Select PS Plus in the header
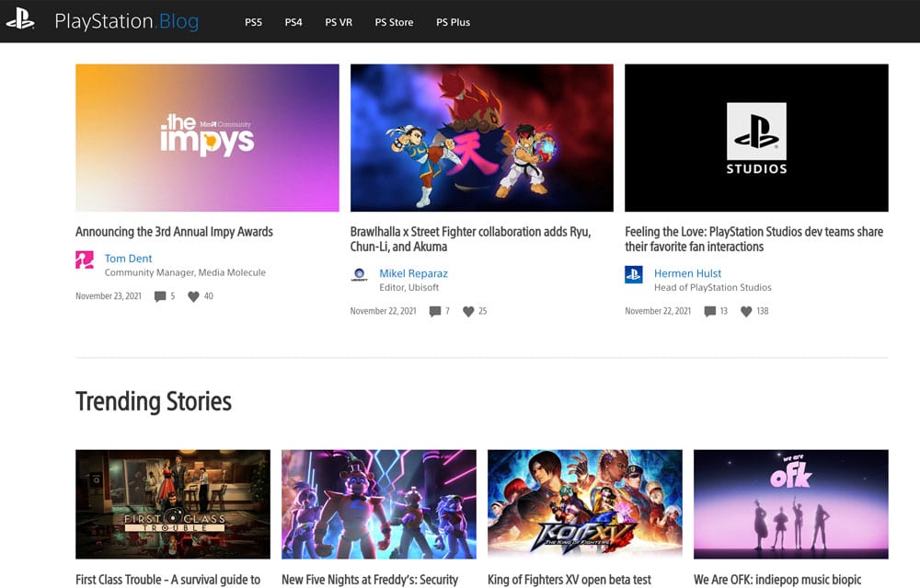This screenshot has height=588, width=920. (453, 22)
